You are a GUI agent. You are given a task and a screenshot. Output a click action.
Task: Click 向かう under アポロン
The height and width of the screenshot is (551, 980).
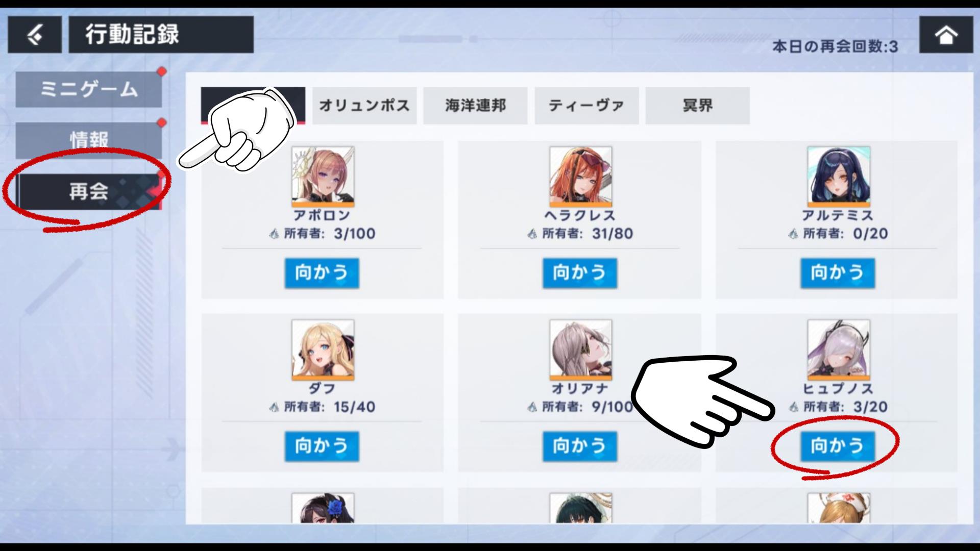tap(322, 273)
